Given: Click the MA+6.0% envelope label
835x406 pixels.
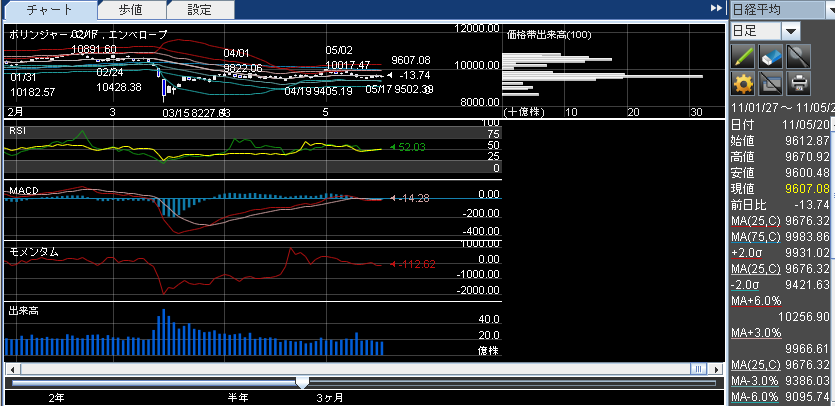Looking at the screenshot, I should tap(756, 300).
